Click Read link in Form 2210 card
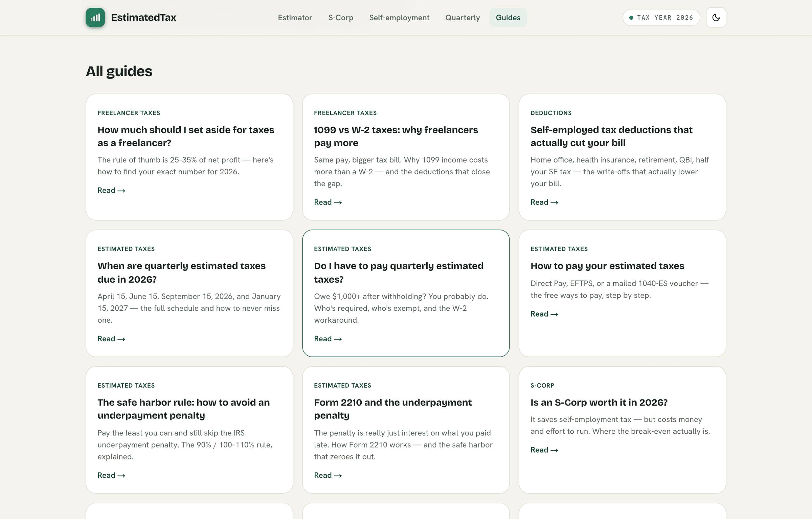Image resolution: width=812 pixels, height=519 pixels. (x=328, y=475)
